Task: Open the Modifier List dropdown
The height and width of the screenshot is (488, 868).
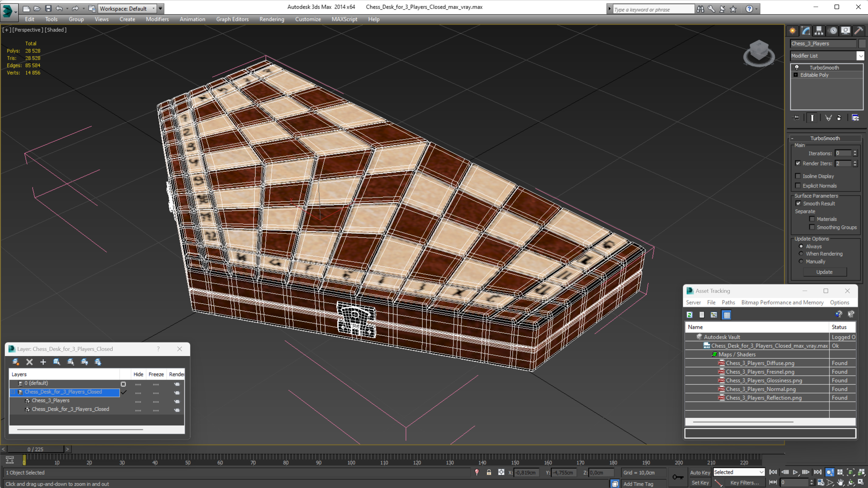Action: 860,56
